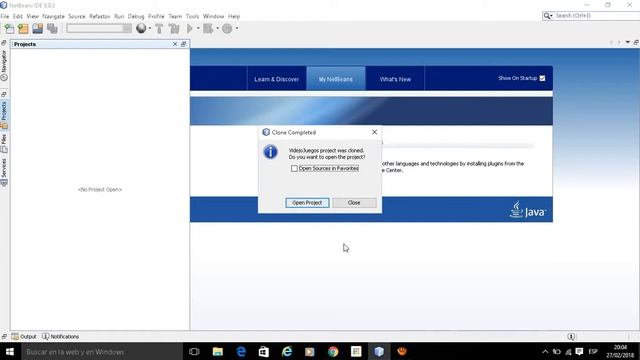The image size is (640, 360).
Task: Click the Debug Project toolbar icon
Action: pyautogui.click(x=208, y=29)
